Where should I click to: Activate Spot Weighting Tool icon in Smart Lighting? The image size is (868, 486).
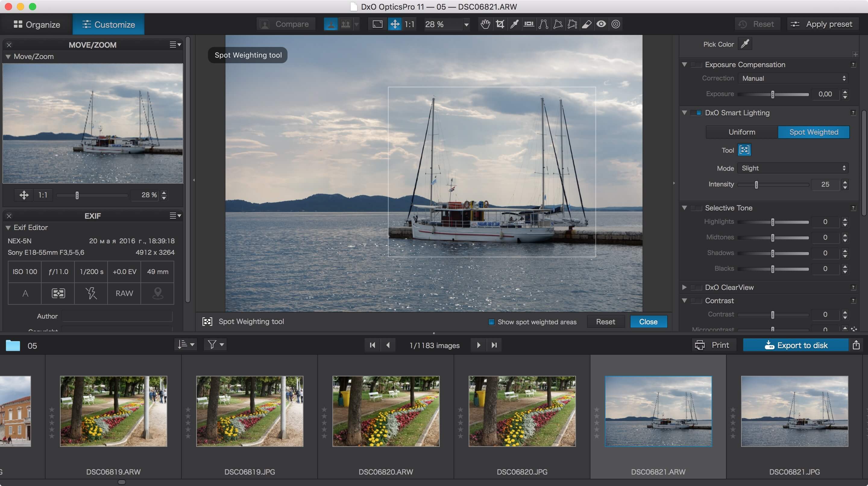(x=744, y=150)
